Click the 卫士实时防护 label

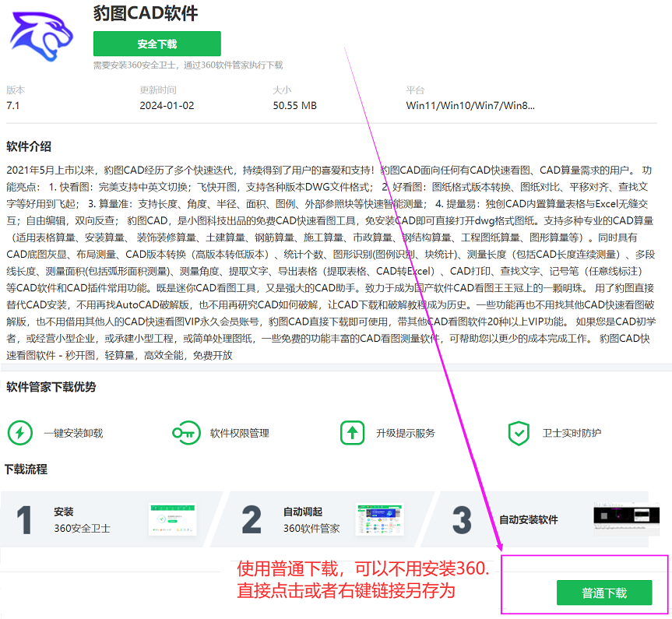pos(572,434)
